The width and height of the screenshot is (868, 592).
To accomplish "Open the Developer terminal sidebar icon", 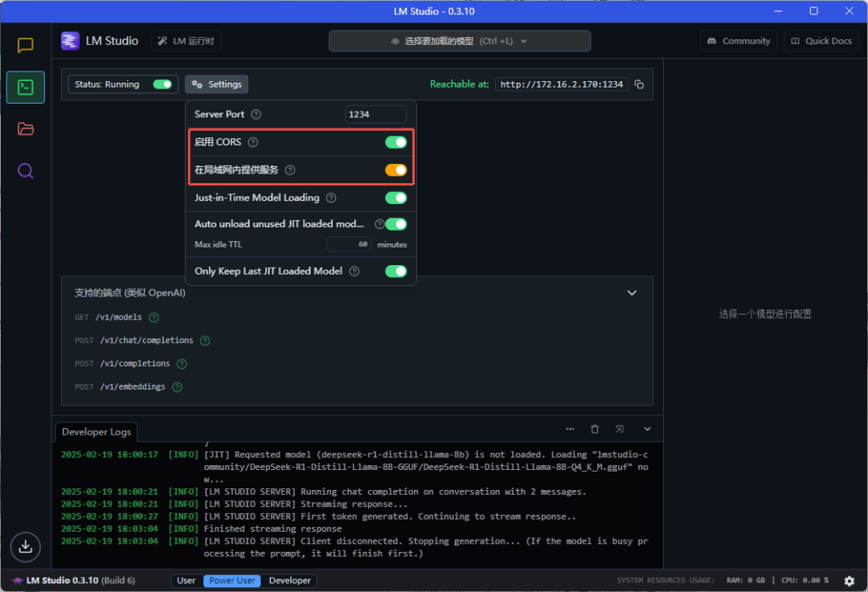I will point(26,88).
